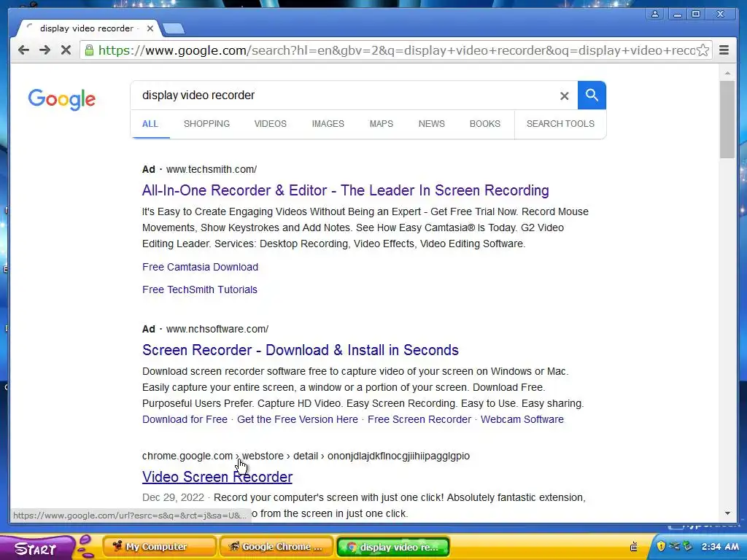
Task: Click Get the Free Version Here link
Action: 298,419
